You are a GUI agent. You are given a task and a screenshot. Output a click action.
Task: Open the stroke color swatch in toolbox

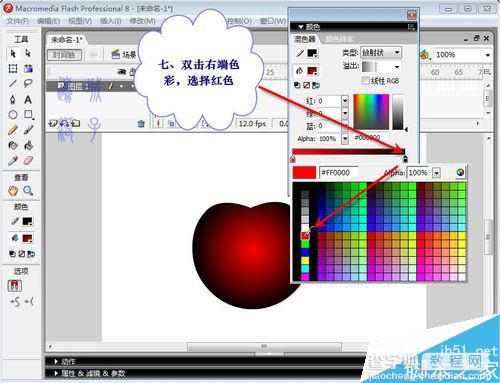(27, 222)
